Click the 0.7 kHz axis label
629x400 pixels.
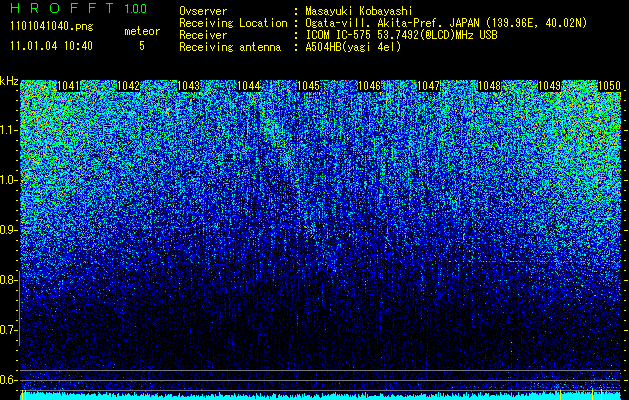click(x=9, y=330)
